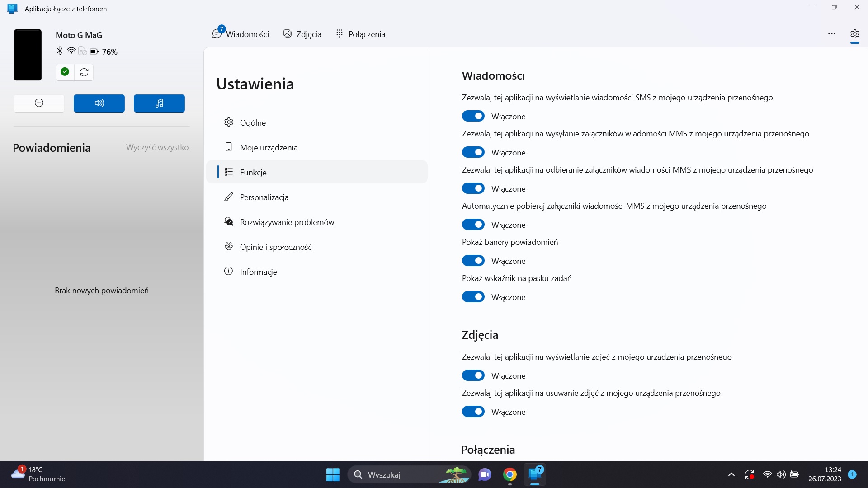Toggle Pokaż wskaźnik na pasku zadań
This screenshot has width=868, height=488.
click(473, 297)
